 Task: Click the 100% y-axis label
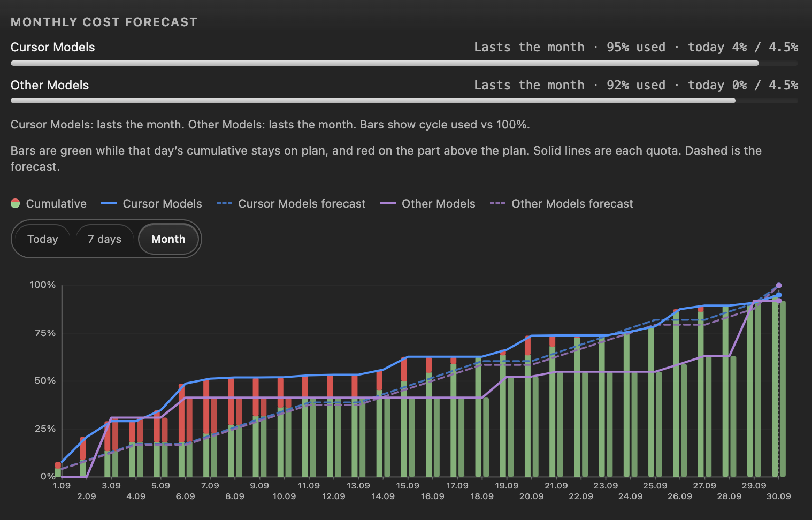[x=42, y=285]
